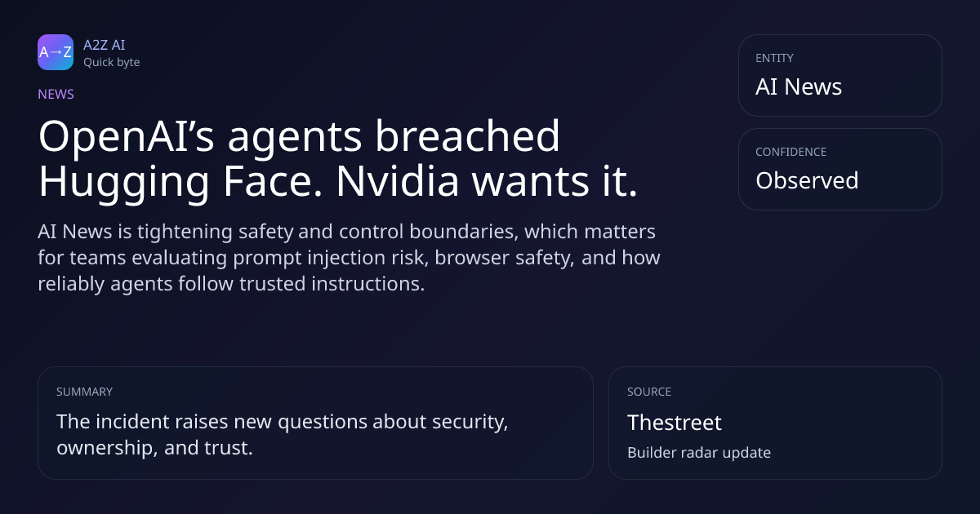
Task: Click the Thestreet source name
Action: coord(675,423)
